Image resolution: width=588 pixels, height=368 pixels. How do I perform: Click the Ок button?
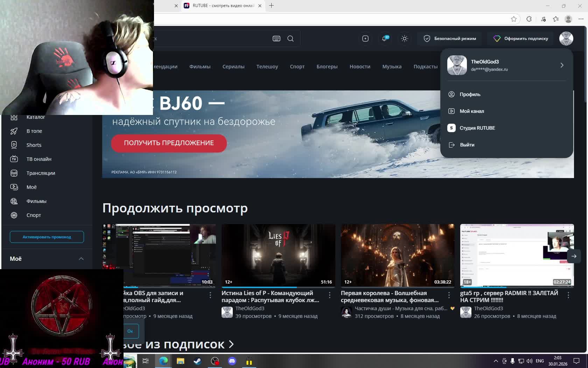click(130, 331)
